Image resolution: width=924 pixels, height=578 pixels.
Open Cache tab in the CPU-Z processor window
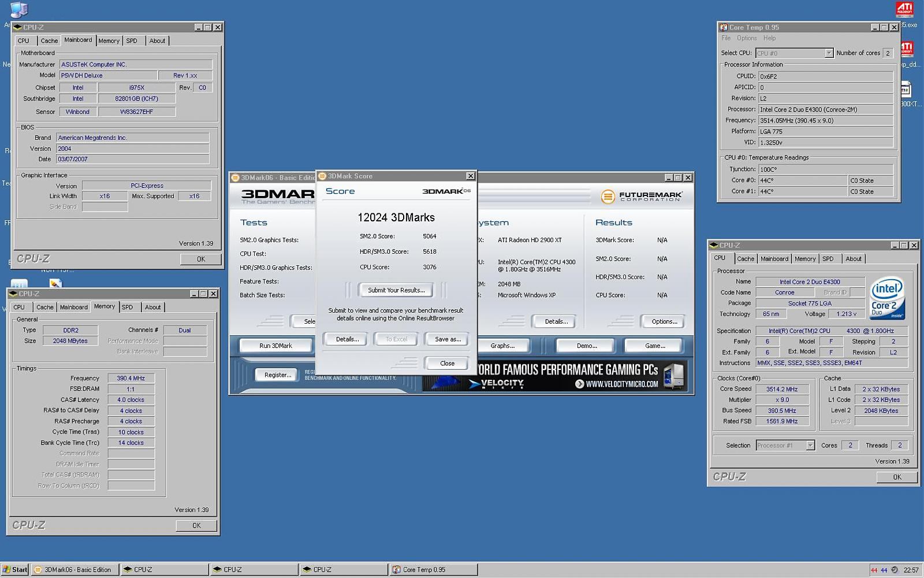tap(745, 259)
